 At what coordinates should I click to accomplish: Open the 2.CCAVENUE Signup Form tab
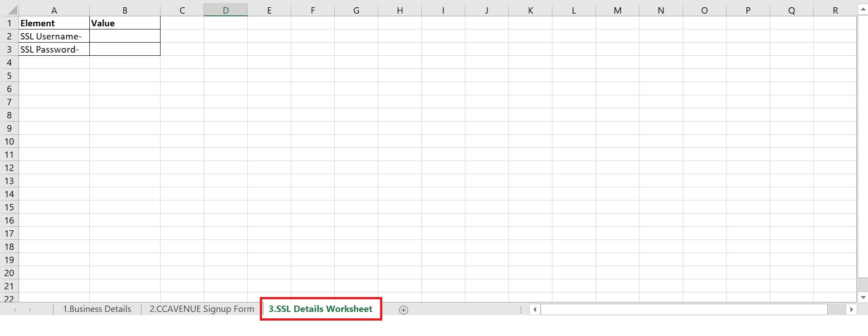tap(202, 309)
